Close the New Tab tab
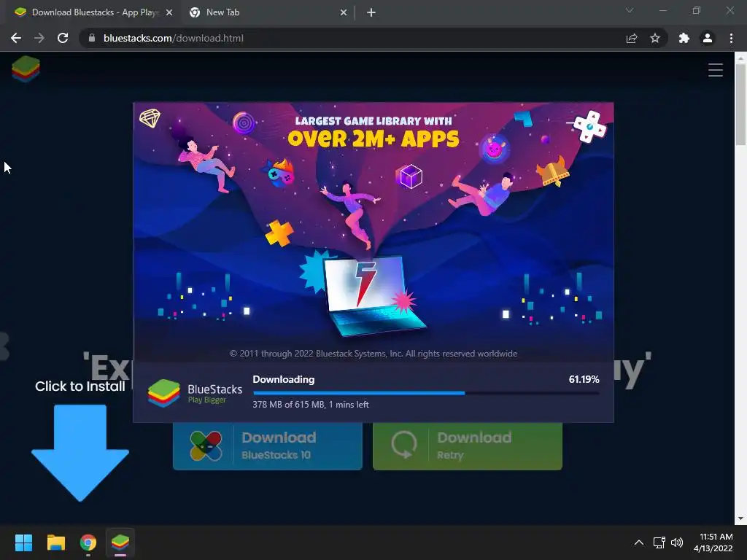 tap(344, 12)
